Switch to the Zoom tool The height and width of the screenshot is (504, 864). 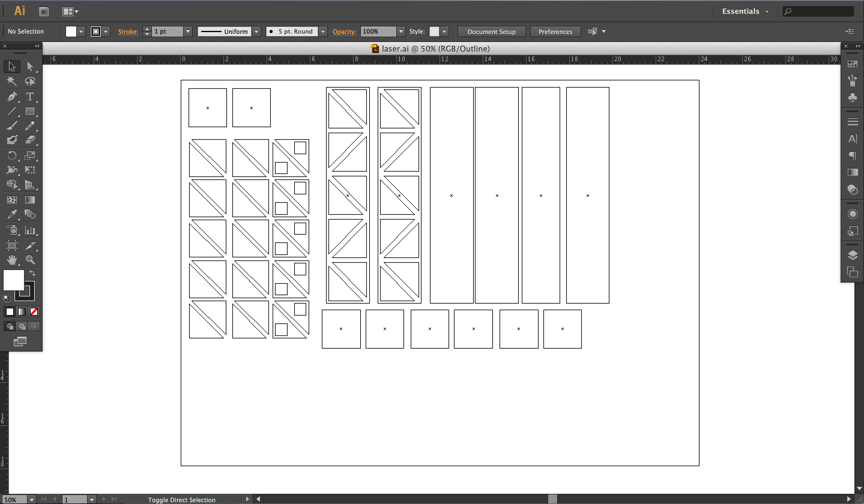[x=30, y=260]
